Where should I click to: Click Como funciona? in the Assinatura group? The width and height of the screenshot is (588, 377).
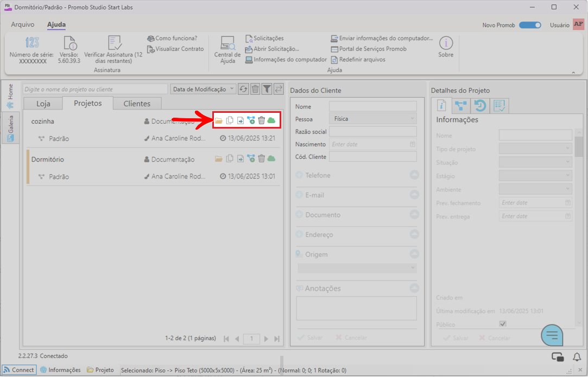pos(172,38)
